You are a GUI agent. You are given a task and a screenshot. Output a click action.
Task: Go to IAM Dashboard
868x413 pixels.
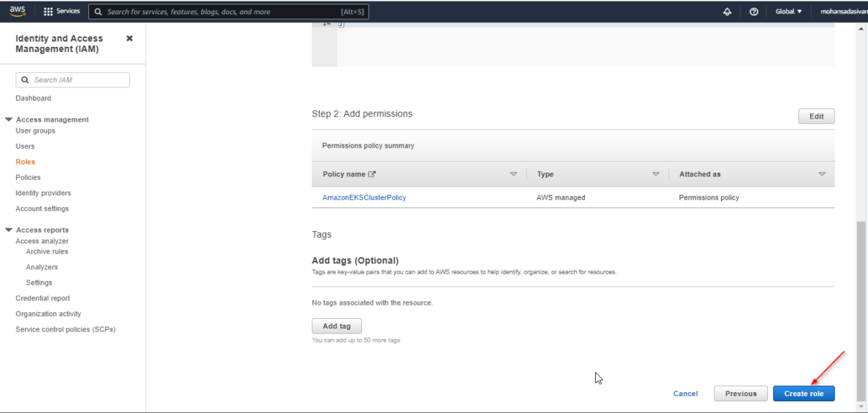[33, 98]
